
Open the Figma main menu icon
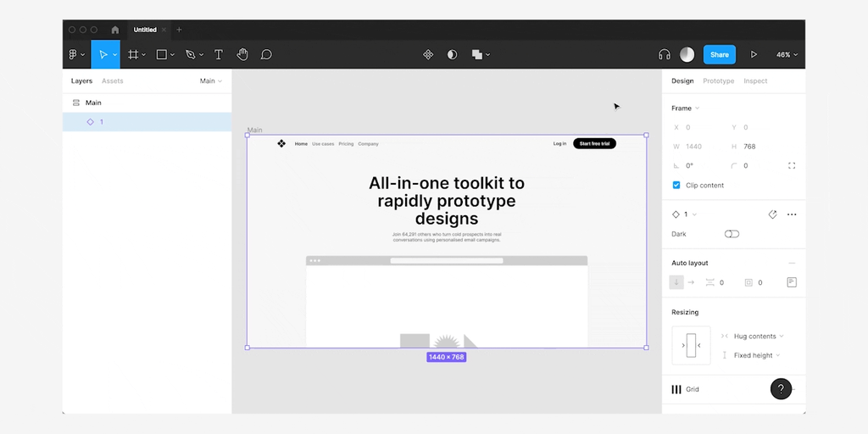pyautogui.click(x=73, y=54)
